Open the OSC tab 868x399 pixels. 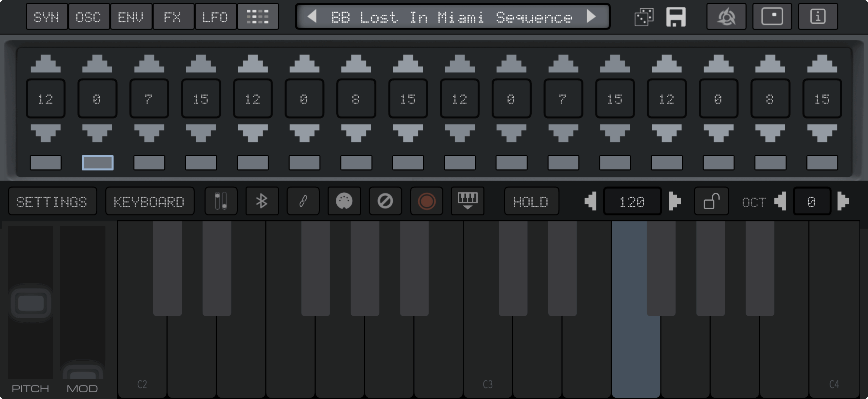click(88, 17)
